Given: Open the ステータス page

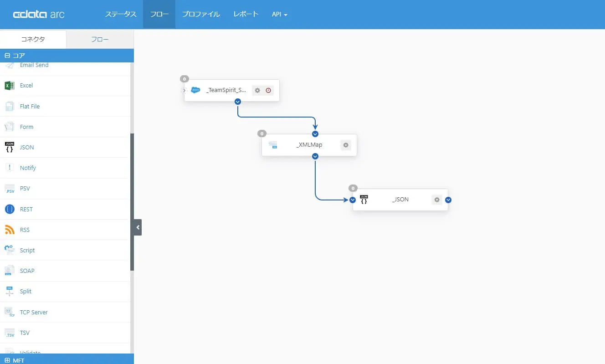Looking at the screenshot, I should (x=121, y=15).
